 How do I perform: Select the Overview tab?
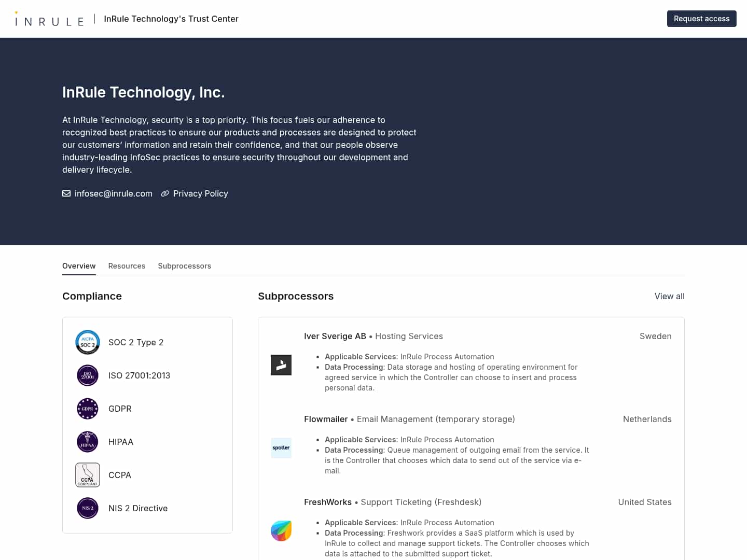coord(79,266)
